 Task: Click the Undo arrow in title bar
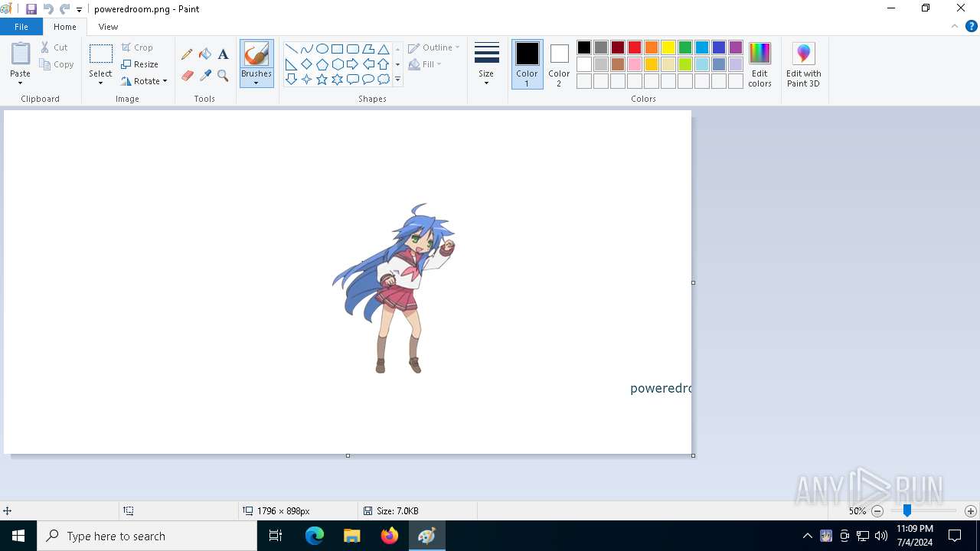(48, 9)
